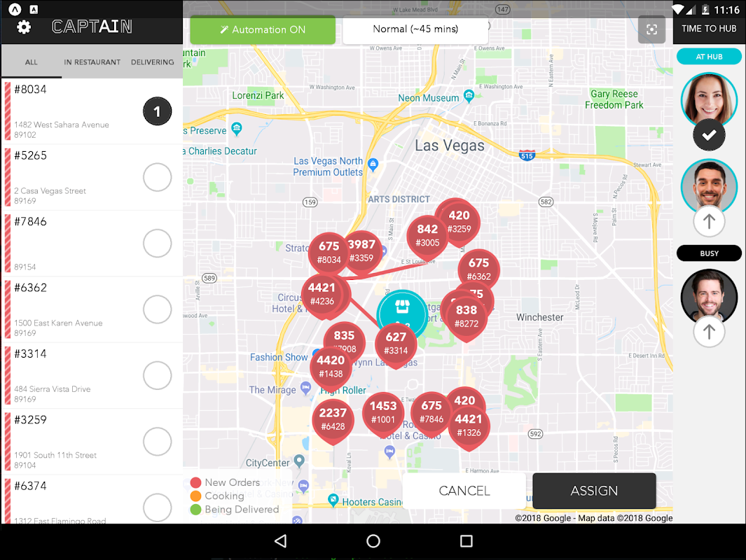
Task: Click The Mirage hotel marker
Action: [306, 388]
